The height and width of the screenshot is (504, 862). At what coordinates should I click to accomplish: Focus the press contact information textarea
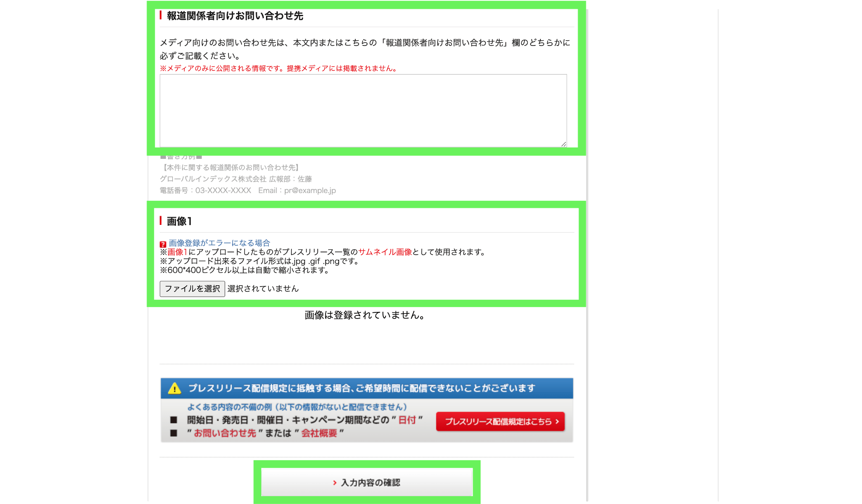point(363,110)
